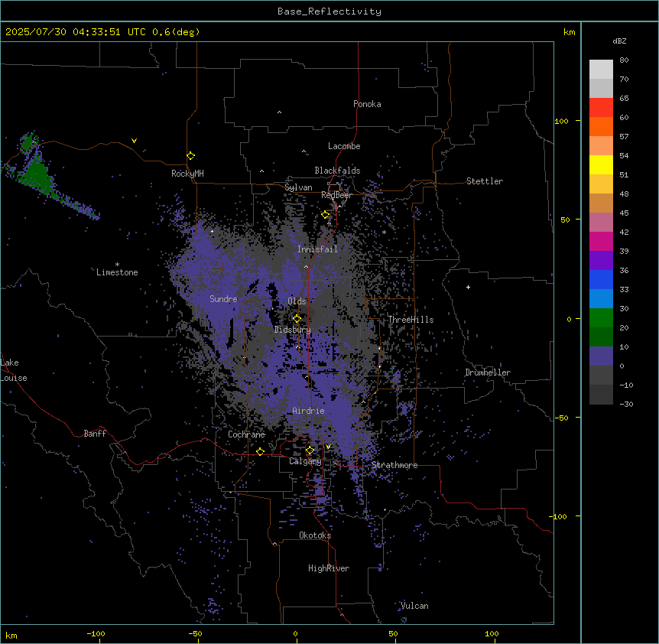Select the Stettler label

(485, 181)
